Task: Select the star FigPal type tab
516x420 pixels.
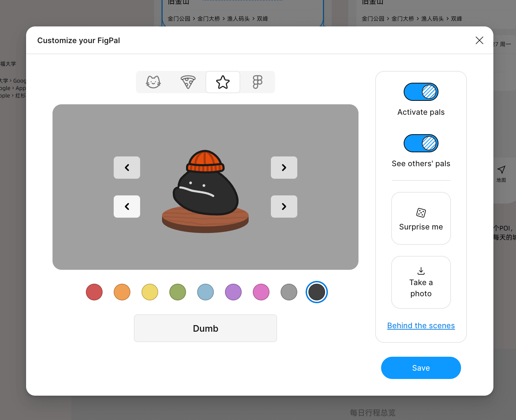Action: coord(223,82)
